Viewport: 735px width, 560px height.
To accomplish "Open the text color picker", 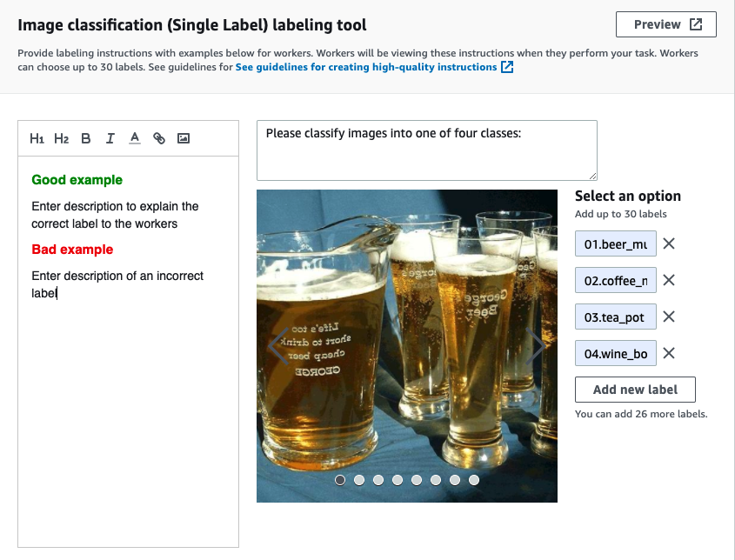I will click(x=134, y=138).
